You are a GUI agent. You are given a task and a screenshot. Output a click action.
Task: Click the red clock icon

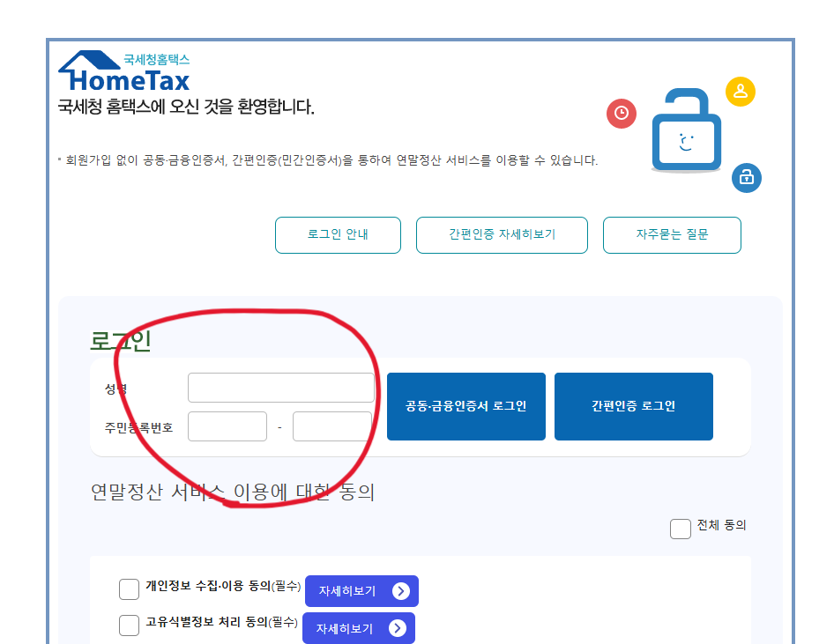[x=622, y=115]
